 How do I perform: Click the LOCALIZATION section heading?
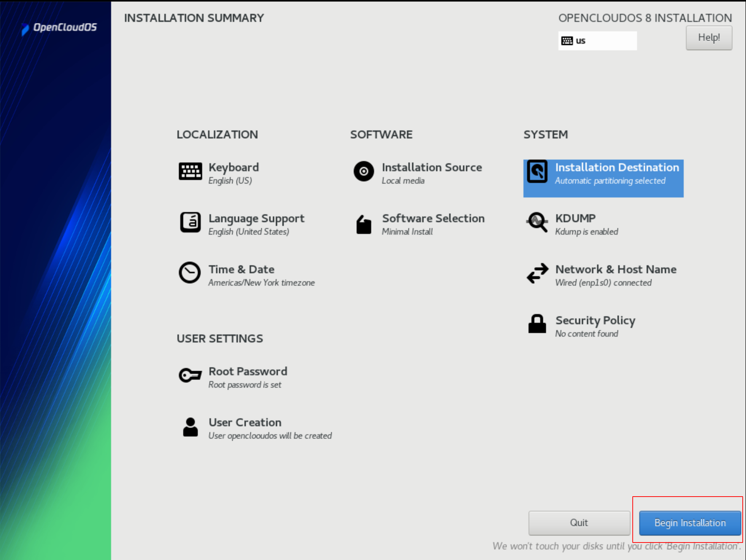coord(217,134)
